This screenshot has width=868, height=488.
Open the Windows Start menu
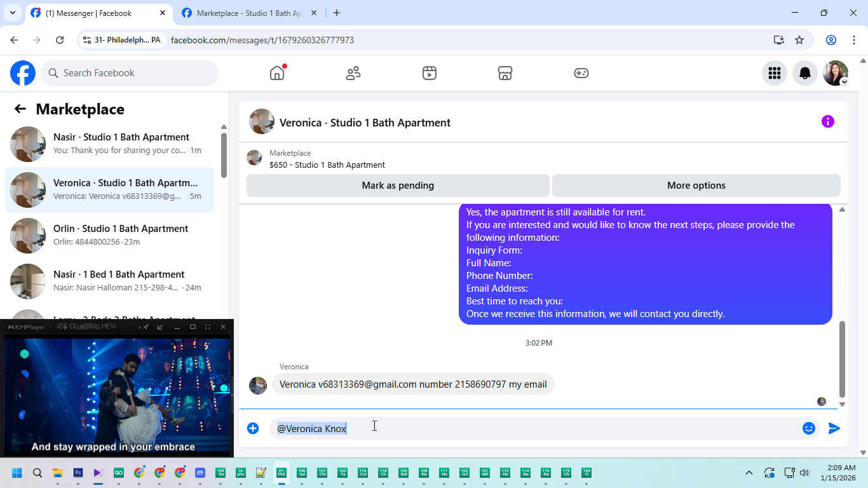(x=17, y=473)
